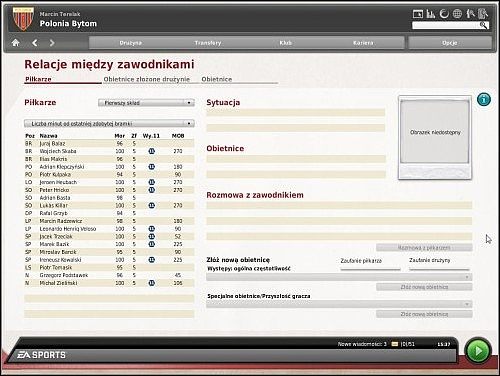This screenshot has width=500, height=376.
Task: Click the Opcje button
Action: 450,43
